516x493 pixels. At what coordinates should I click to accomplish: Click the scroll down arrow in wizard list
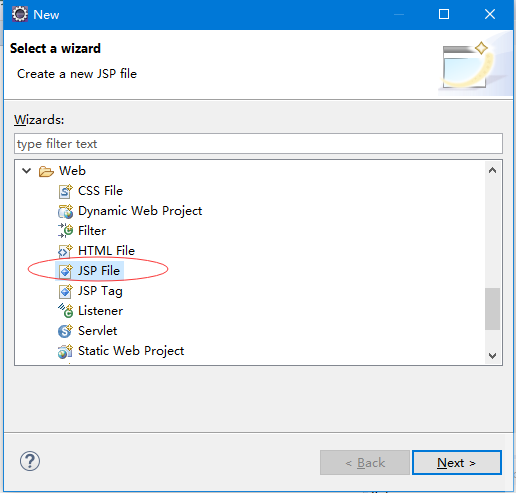[x=492, y=356]
